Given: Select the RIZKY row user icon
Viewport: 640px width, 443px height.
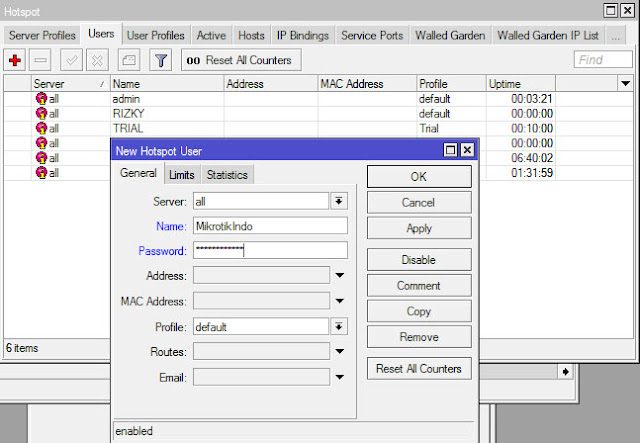Looking at the screenshot, I should pos(41,114).
